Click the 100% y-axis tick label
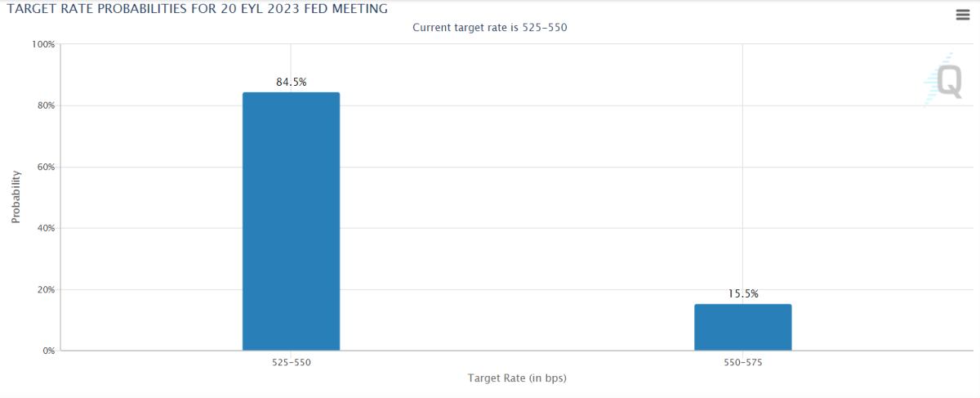The height and width of the screenshot is (398, 980). tap(42, 44)
